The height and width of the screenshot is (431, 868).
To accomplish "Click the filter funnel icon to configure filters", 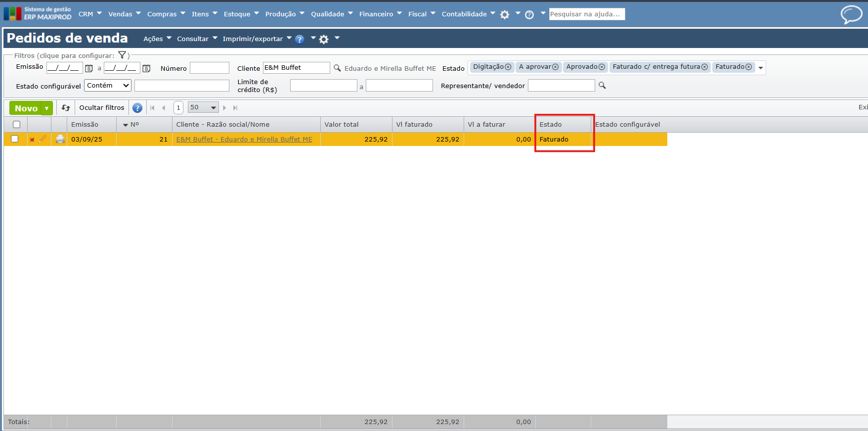I will pyautogui.click(x=122, y=55).
